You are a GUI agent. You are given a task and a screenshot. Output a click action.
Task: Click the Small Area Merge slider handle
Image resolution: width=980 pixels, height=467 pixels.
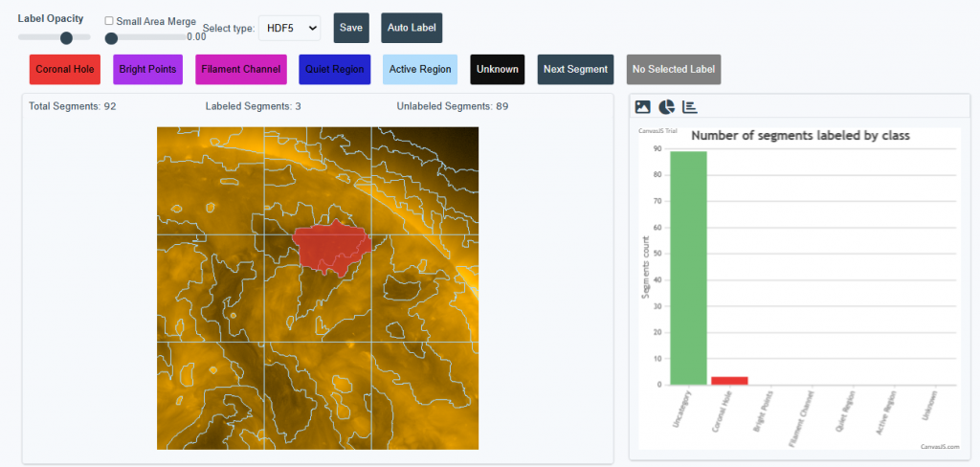coord(111,37)
